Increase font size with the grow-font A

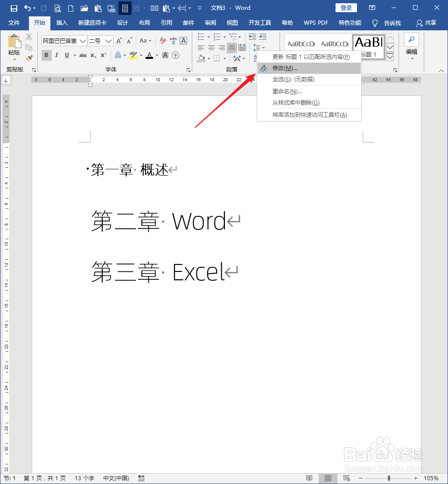coord(119,41)
